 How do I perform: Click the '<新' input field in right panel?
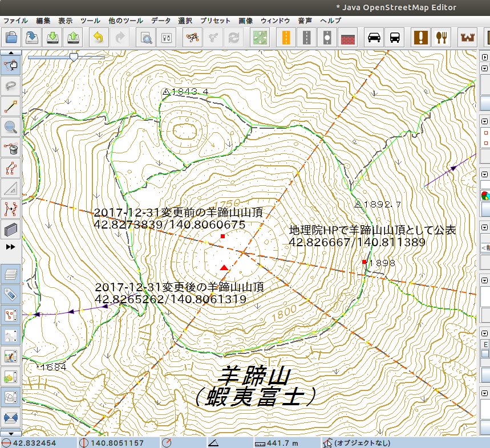pos(485,248)
